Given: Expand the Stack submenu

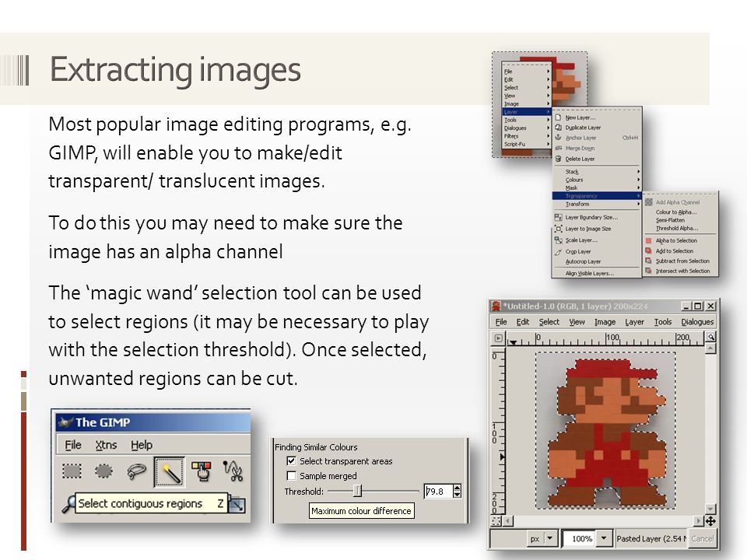Looking at the screenshot, I should point(596,171).
